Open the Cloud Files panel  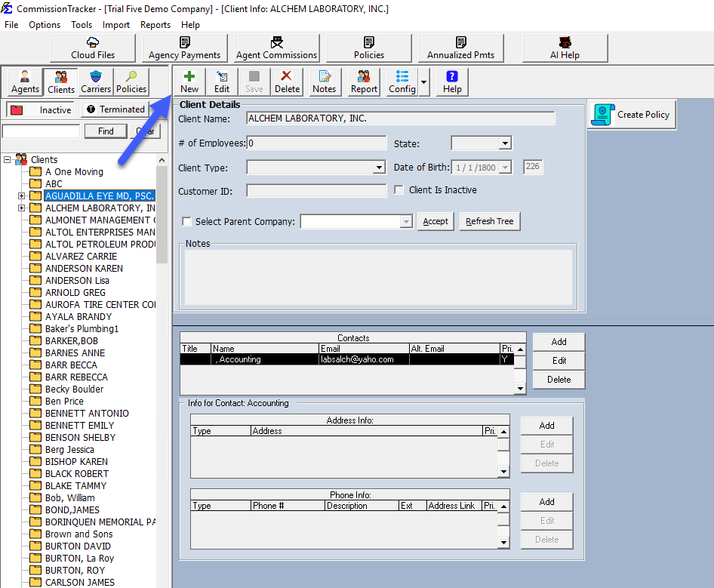(x=92, y=48)
